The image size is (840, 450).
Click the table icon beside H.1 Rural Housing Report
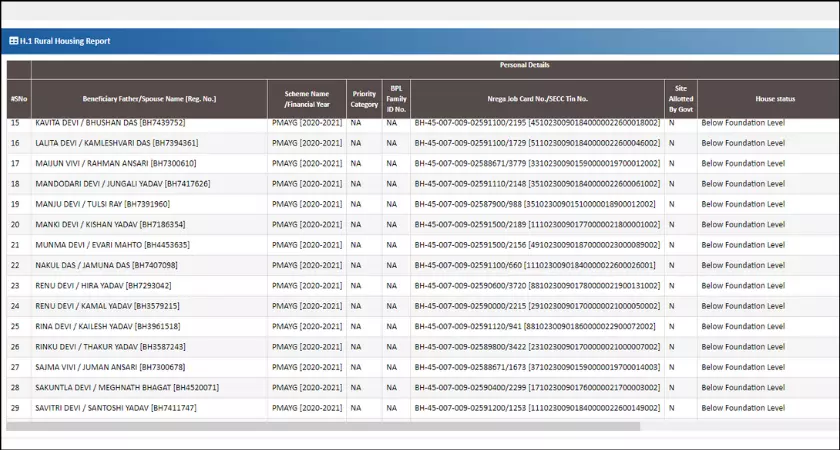14,41
